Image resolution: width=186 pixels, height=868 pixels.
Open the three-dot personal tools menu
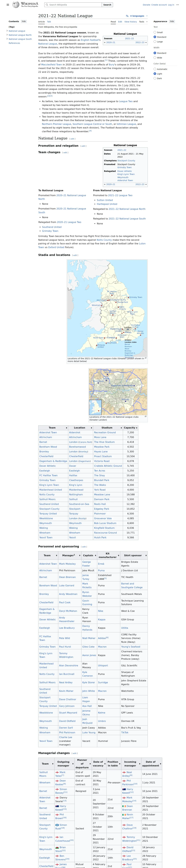(178, 5)
